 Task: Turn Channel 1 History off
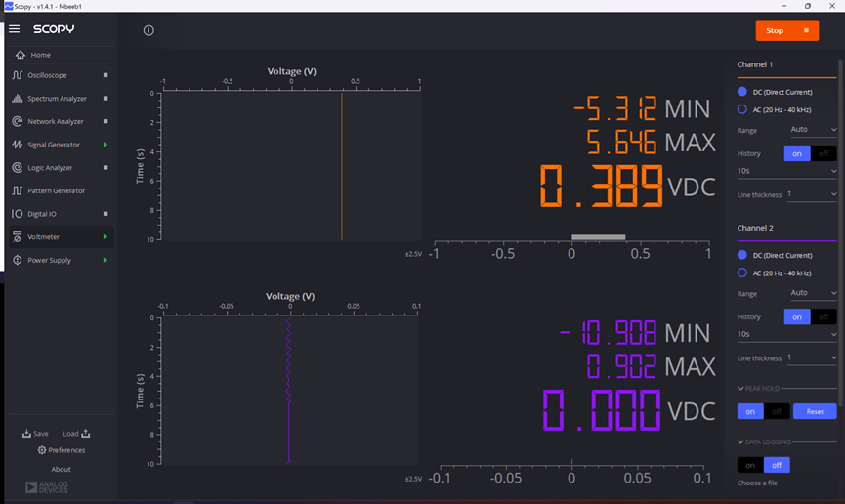(824, 153)
